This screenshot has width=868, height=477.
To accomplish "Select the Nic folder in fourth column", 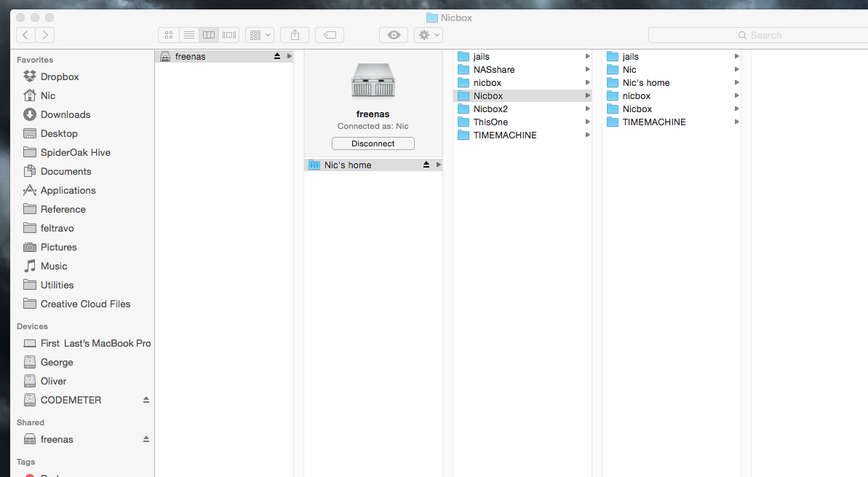I will tap(672, 69).
